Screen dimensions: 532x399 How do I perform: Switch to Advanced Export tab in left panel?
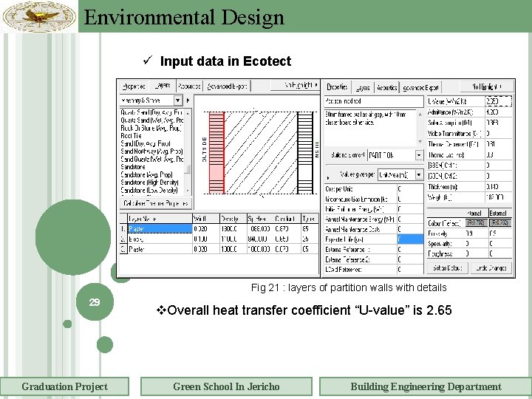[227, 86]
